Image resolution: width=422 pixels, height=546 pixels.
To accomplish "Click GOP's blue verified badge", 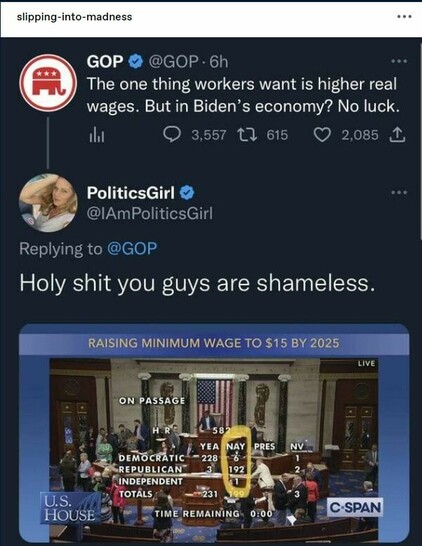I will 136,62.
